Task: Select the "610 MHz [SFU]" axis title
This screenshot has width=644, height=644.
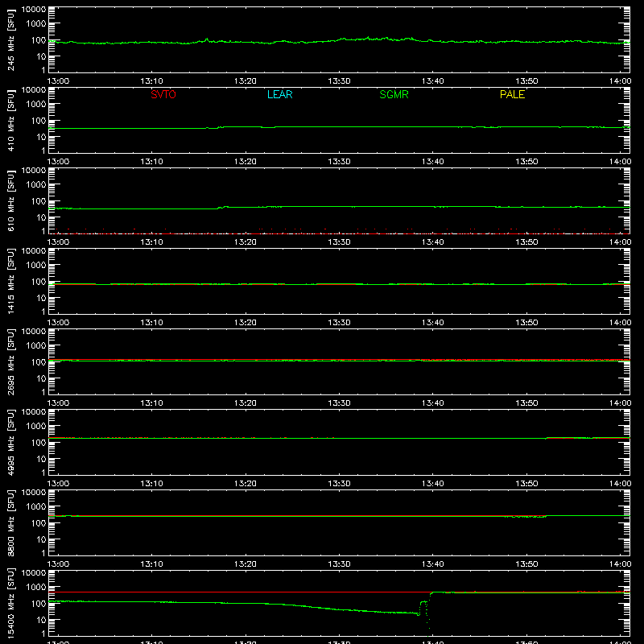Action: point(11,200)
